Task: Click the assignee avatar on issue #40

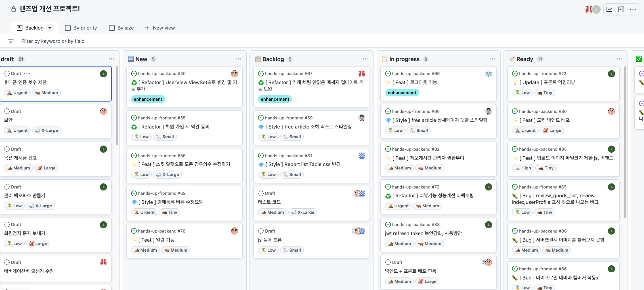Action: pos(234,74)
